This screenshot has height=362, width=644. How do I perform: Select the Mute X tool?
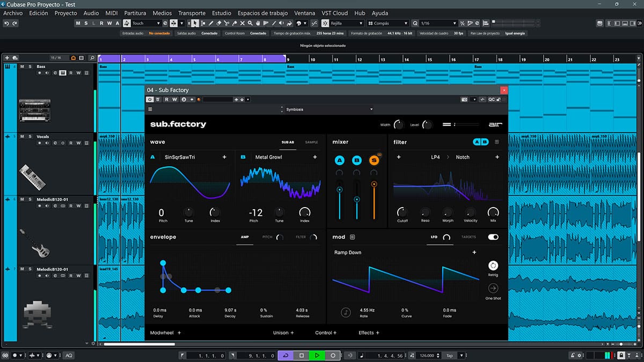click(x=243, y=23)
